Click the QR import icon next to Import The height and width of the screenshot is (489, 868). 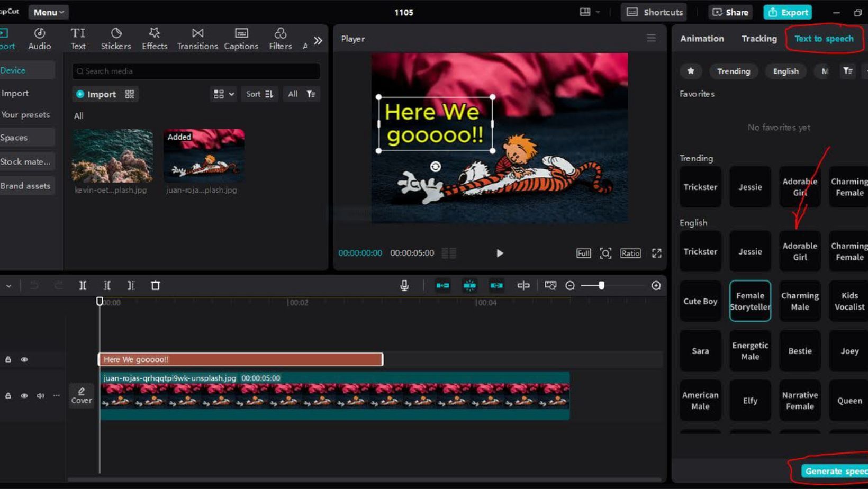pyautogui.click(x=130, y=94)
